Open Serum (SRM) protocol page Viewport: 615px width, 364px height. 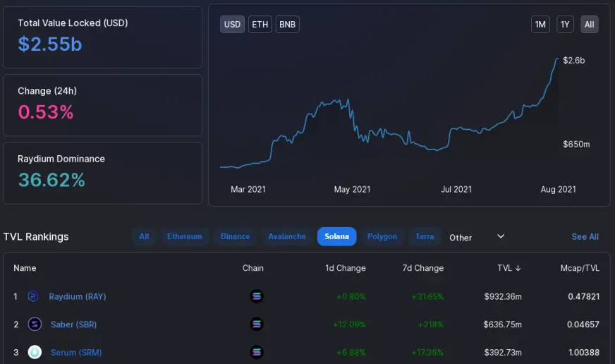[x=76, y=352]
